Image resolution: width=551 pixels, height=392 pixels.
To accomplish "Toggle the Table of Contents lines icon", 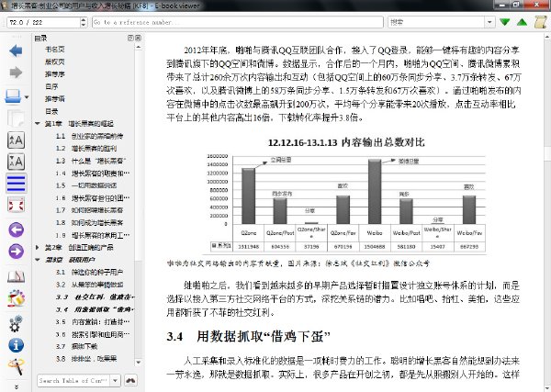I will pos(16,184).
